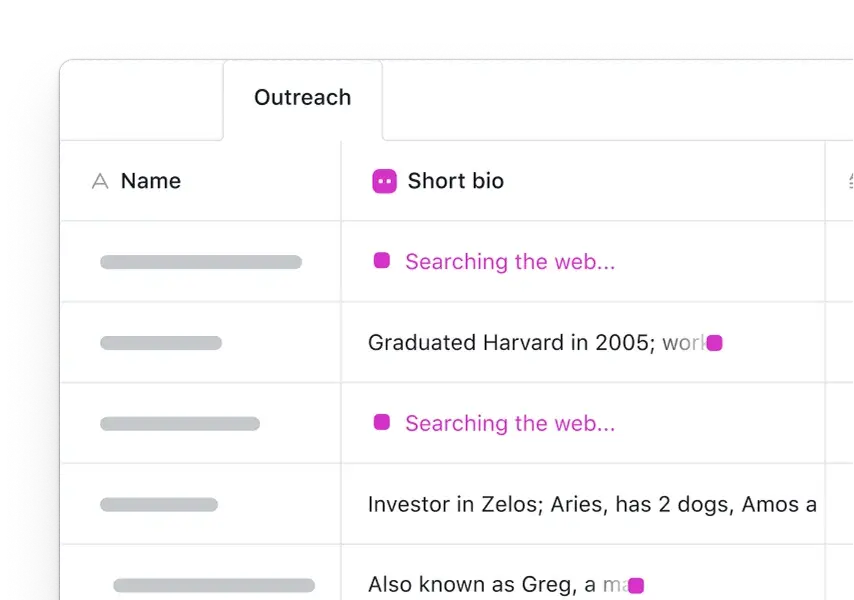Image resolution: width=854 pixels, height=600 pixels.
Task: Click Name placeholder beside Also known as Greg
Action: click(x=213, y=585)
